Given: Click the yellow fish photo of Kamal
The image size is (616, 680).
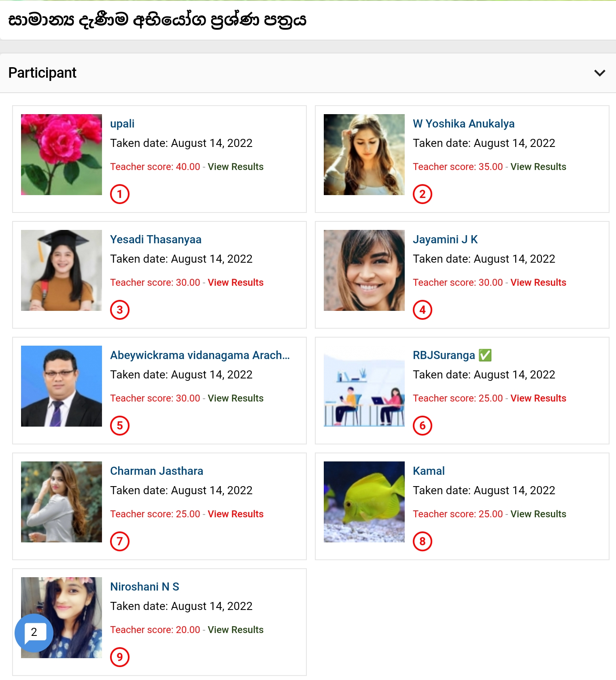Looking at the screenshot, I should pos(364,502).
